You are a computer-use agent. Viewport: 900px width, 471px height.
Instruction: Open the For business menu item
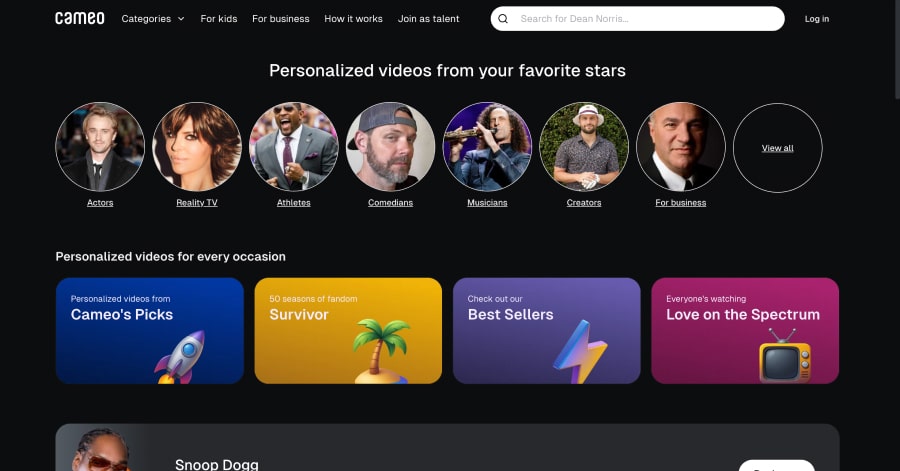click(281, 19)
